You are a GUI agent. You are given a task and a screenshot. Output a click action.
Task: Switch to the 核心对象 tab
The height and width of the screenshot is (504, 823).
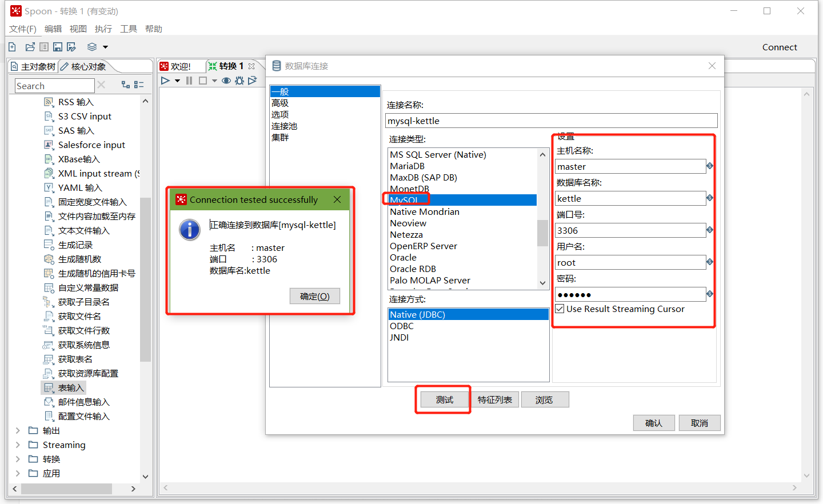[83, 67]
